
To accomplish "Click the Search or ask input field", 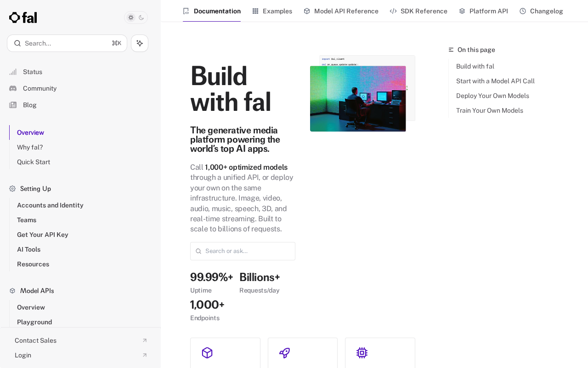I will [x=243, y=251].
